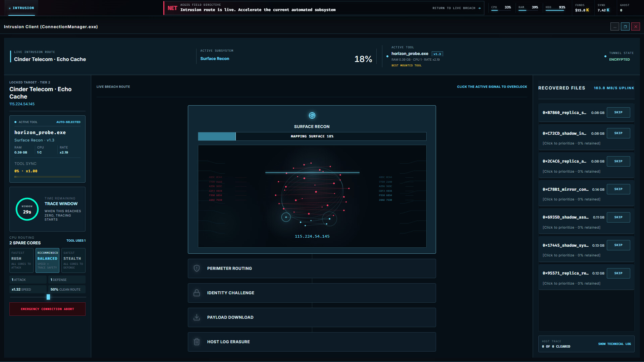644x362 pixels.
Task: Skip the 0x6935D_shadow_ass file
Action: pos(618,217)
